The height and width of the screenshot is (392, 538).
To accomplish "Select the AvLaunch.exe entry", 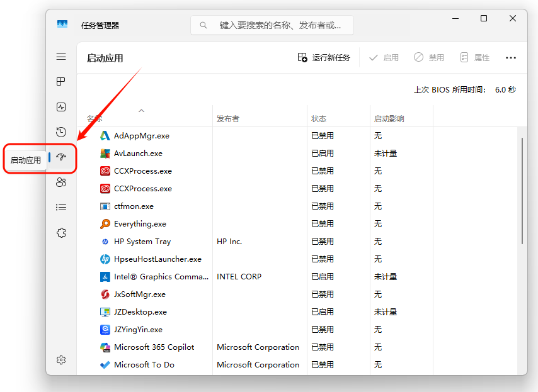I will pos(138,154).
